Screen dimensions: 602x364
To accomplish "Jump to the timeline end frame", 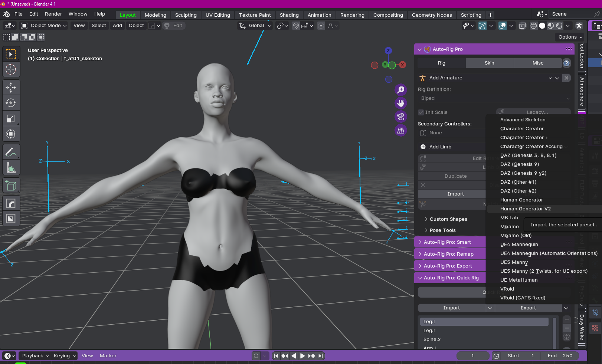I will coord(321,356).
